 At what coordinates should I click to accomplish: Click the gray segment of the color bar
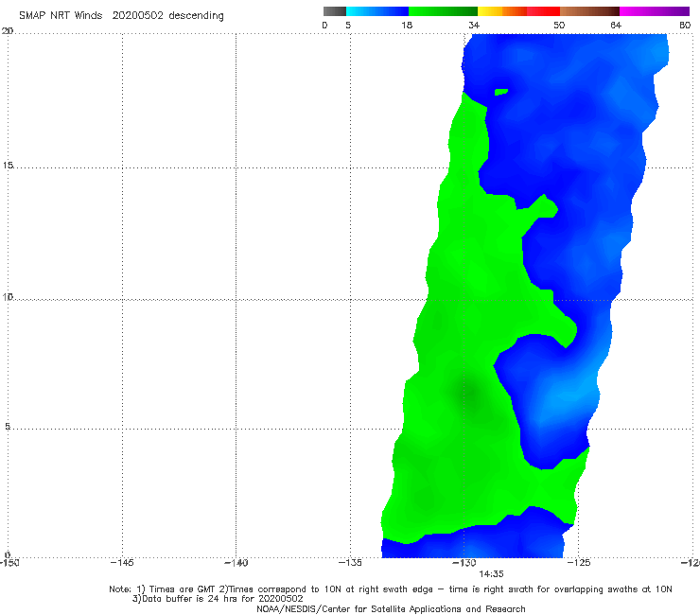point(335,11)
